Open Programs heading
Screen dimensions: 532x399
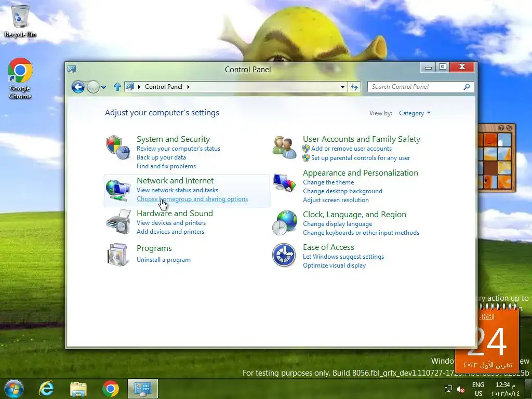tap(154, 248)
